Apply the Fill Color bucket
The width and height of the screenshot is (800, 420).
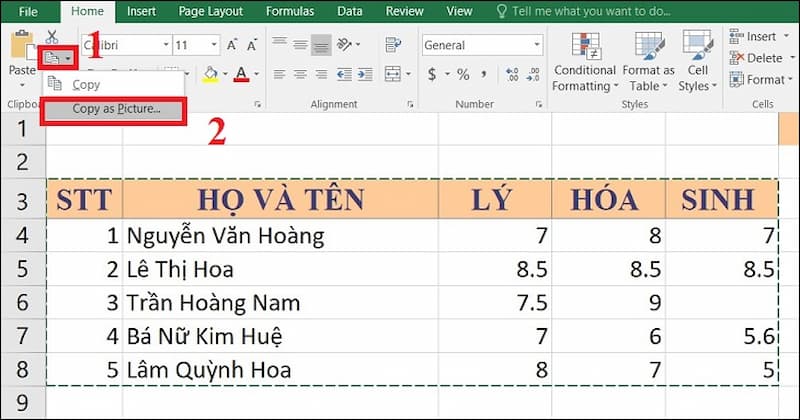coord(210,75)
